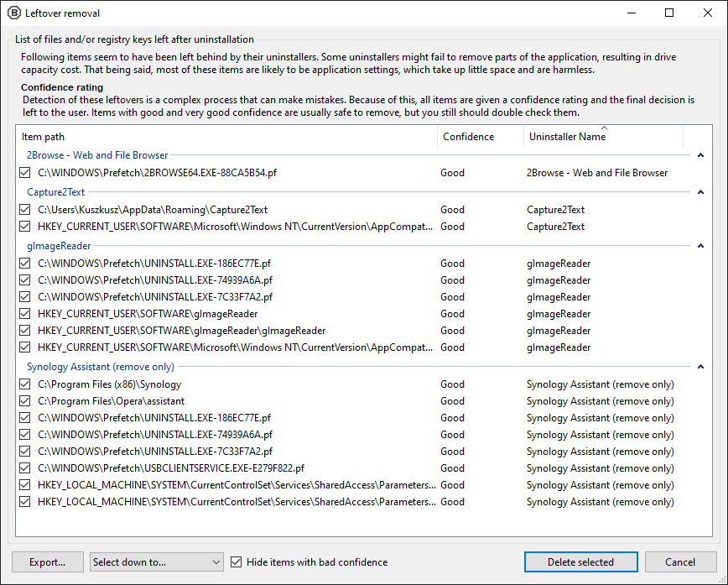728x585 pixels.
Task: Open the 'Select down to...' dropdown
Action: pos(157,562)
